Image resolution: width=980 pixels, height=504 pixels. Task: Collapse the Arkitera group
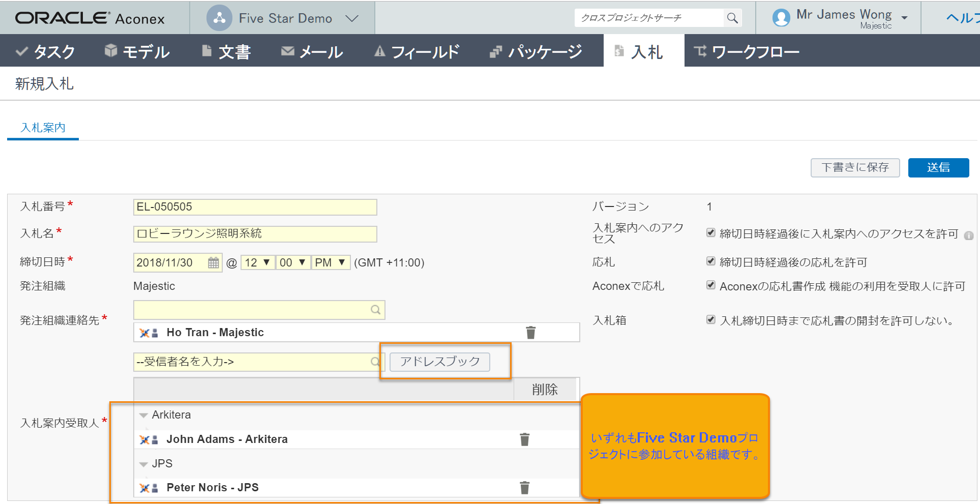tap(143, 416)
